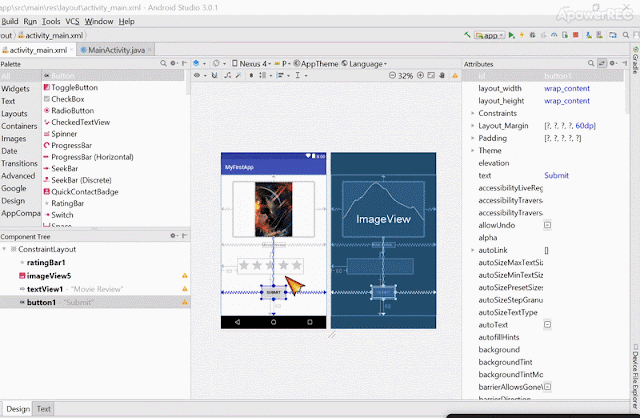The height and width of the screenshot is (418, 640).
Task: Open the view options eye dropdown
Action: click(x=200, y=76)
